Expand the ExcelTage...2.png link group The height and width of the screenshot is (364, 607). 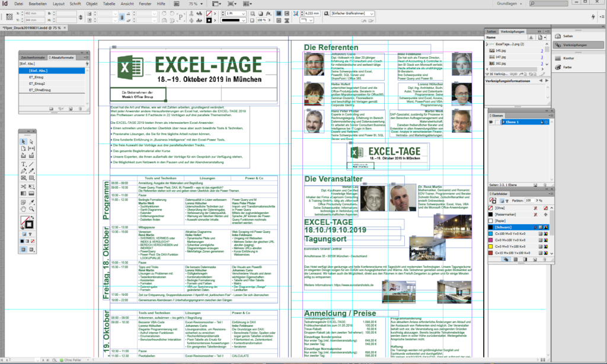tap(487, 44)
